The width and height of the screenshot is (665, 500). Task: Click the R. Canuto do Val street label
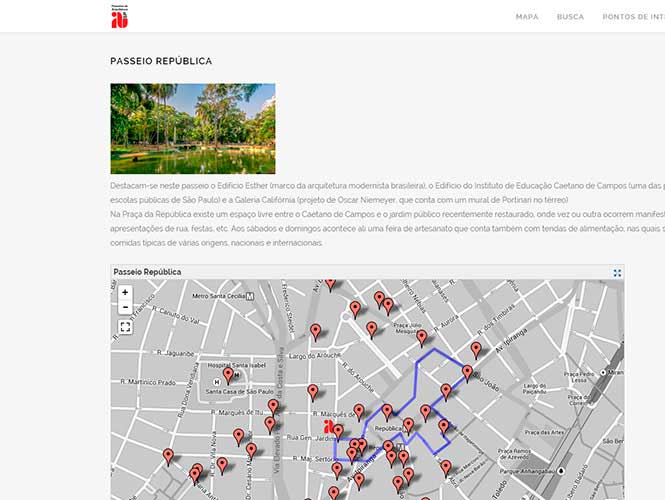[x=176, y=315]
